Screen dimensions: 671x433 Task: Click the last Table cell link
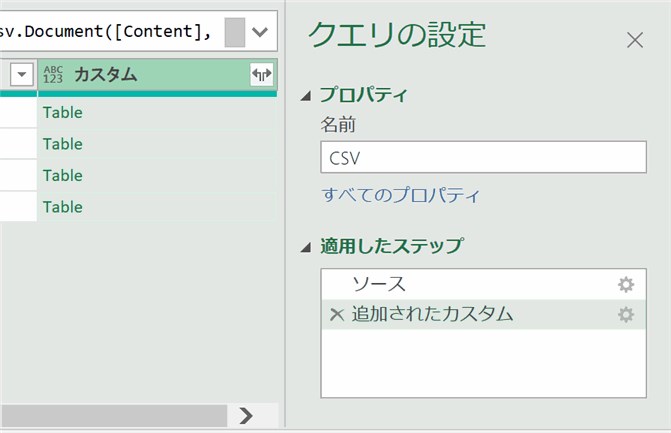62,207
